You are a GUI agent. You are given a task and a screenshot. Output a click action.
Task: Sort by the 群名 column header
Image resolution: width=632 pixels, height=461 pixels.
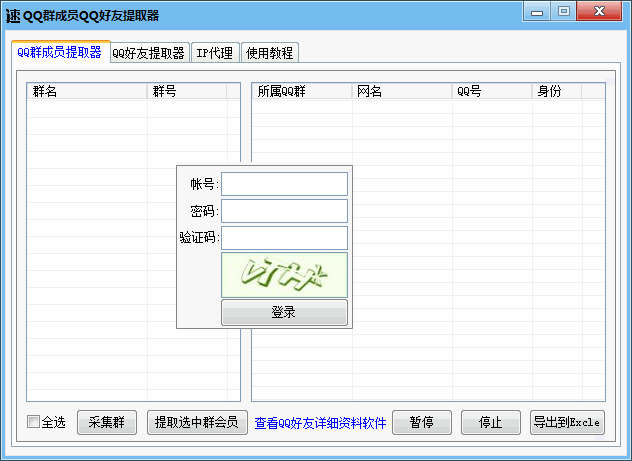coord(87,91)
